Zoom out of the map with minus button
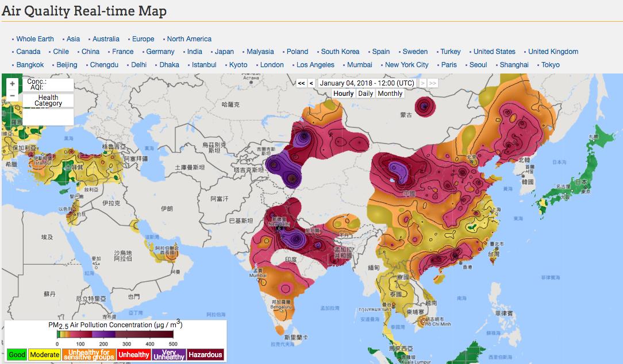The image size is (623, 364). tap(13, 95)
